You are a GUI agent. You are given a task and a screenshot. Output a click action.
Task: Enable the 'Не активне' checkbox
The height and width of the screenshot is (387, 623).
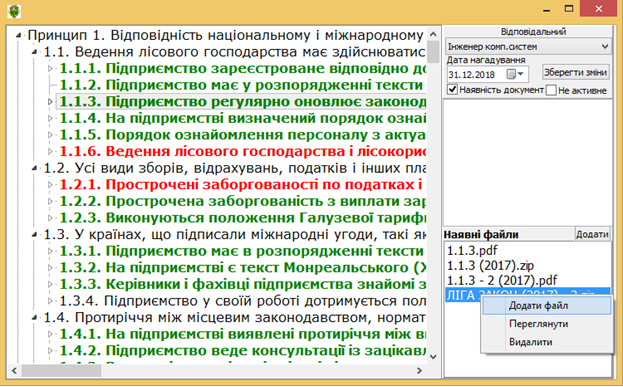point(551,90)
